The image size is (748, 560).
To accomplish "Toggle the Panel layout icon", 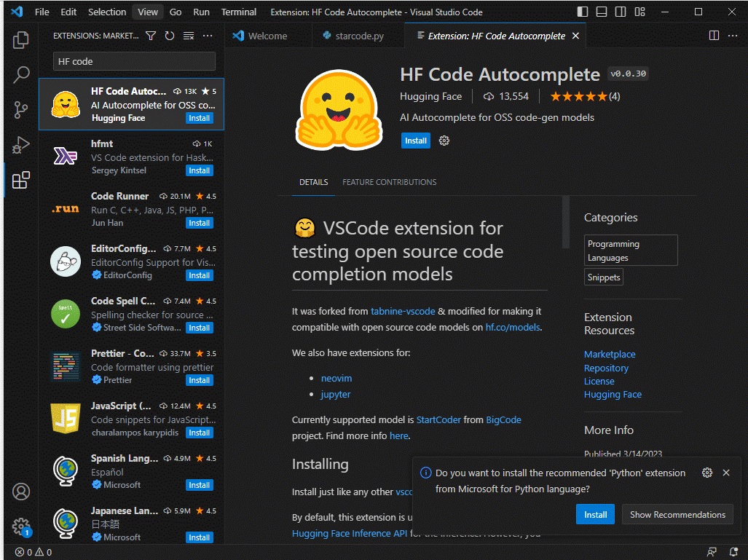I will 602,12.
